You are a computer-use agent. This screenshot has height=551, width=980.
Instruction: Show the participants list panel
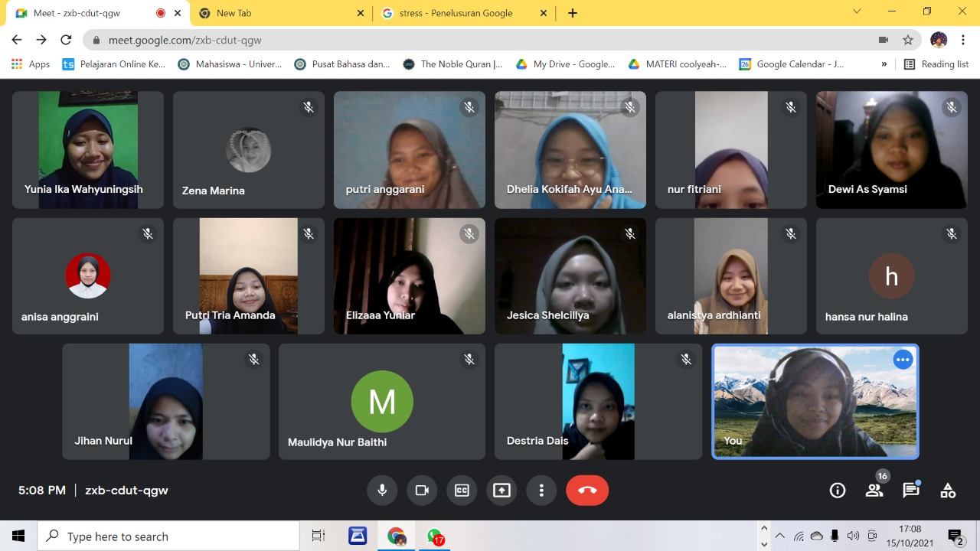pyautogui.click(x=874, y=491)
